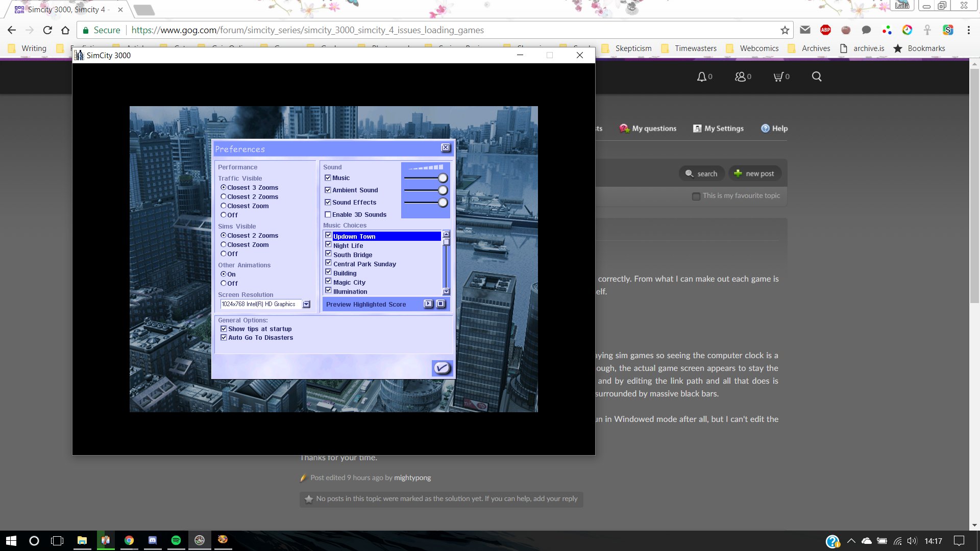Open mightypong's user profile link

coord(412,478)
